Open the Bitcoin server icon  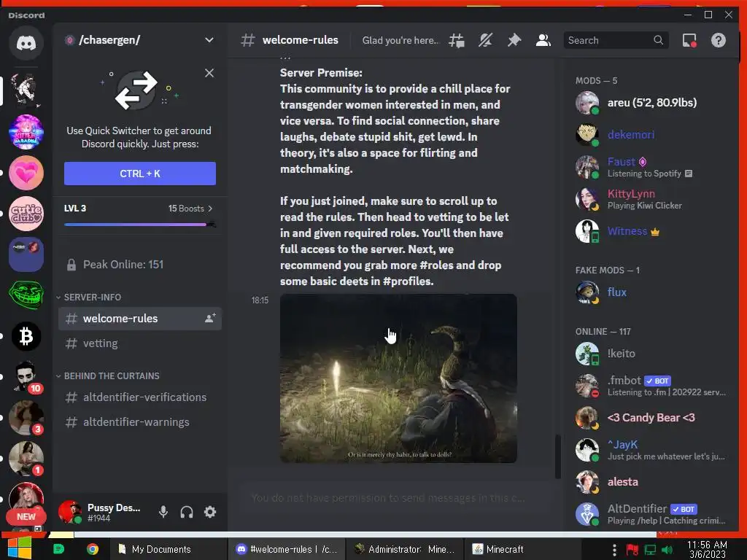click(26, 336)
